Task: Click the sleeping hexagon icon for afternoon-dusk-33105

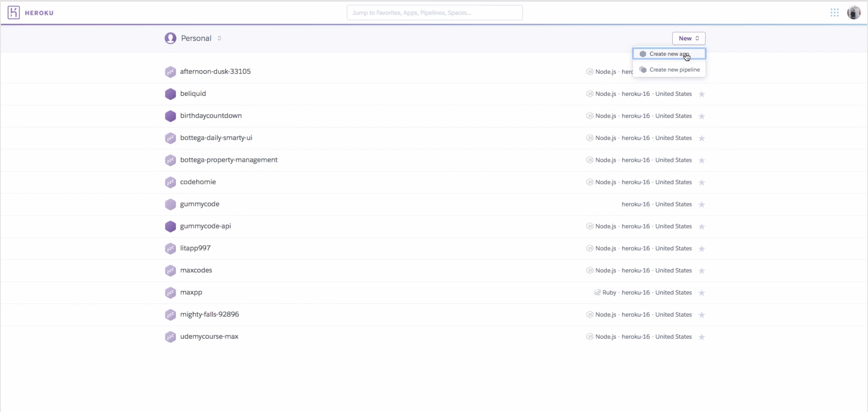Action: click(x=171, y=72)
